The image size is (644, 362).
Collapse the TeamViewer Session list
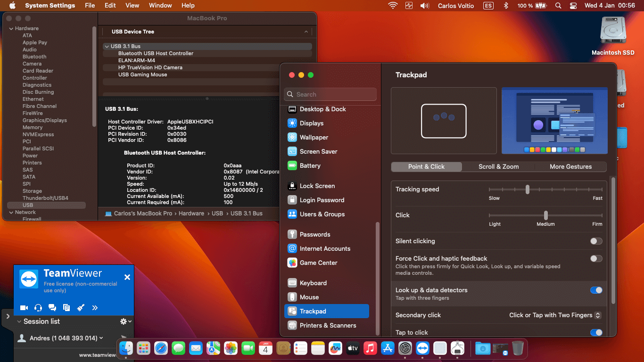point(19,321)
